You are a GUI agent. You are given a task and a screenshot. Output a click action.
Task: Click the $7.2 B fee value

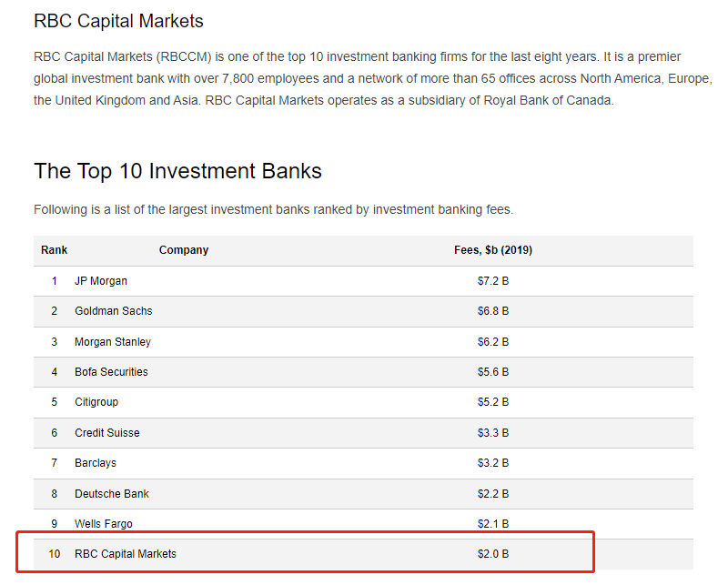click(493, 281)
